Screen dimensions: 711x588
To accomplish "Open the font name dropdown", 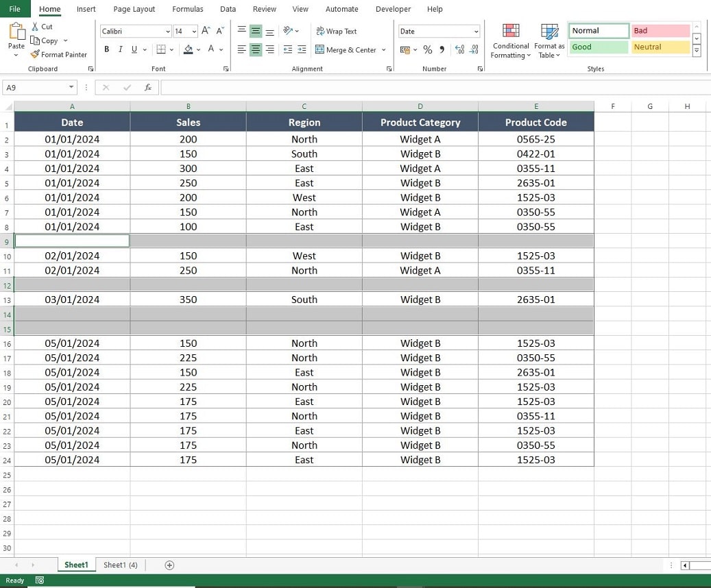I will point(167,31).
